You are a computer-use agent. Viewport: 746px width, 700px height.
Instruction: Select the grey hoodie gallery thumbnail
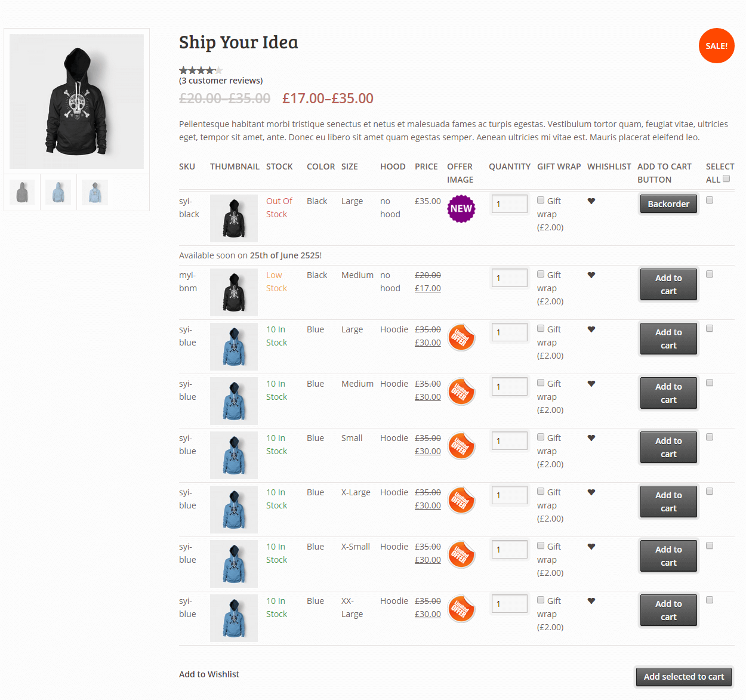pyautogui.click(x=22, y=192)
